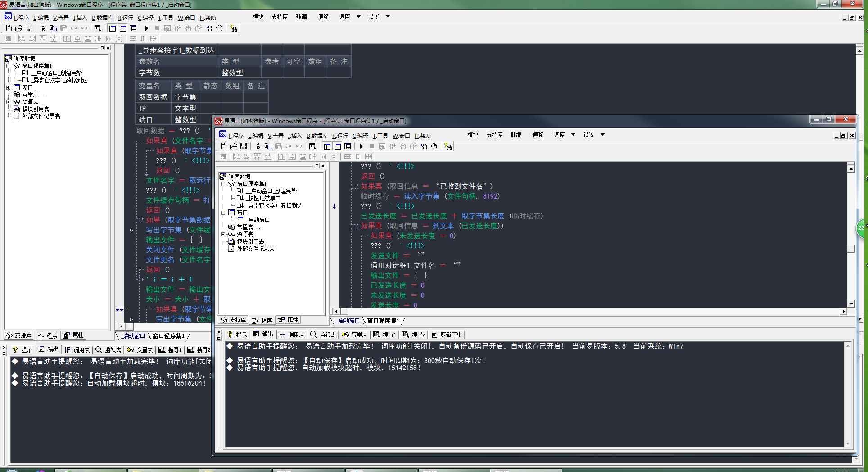Toggle left work panel in front window toolbar
Image resolution: width=868 pixels, height=472 pixels.
(327, 146)
